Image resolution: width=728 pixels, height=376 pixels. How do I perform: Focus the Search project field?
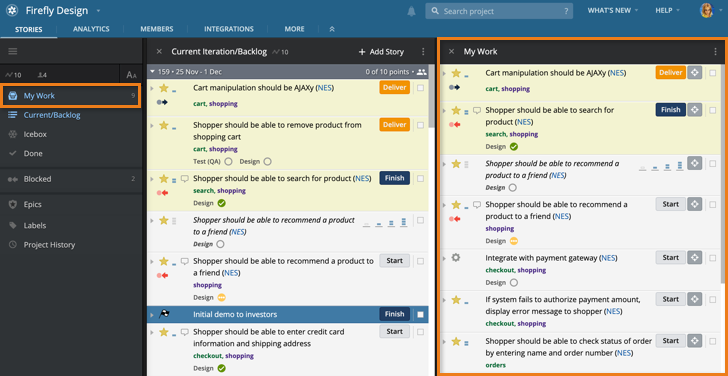[x=499, y=11]
